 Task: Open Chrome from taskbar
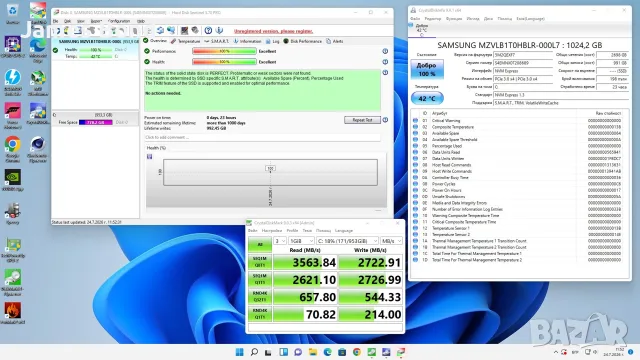(x=357, y=352)
